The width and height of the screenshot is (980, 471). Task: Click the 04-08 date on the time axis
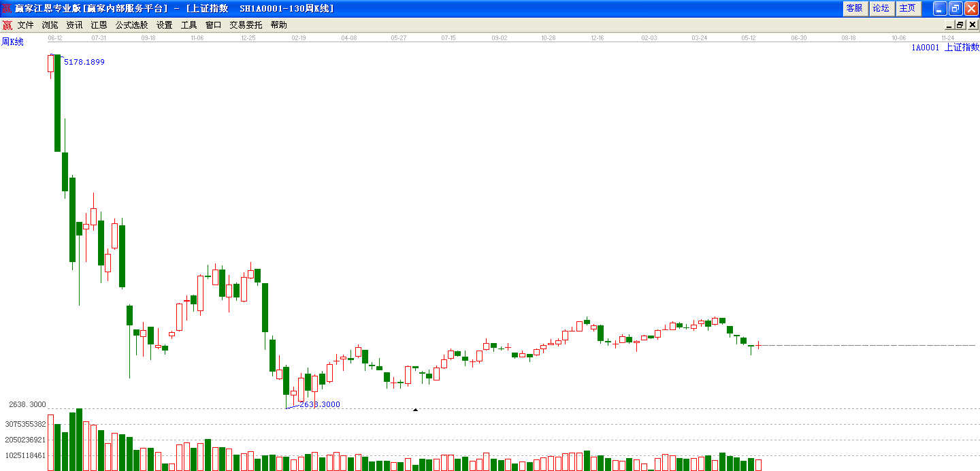349,38
